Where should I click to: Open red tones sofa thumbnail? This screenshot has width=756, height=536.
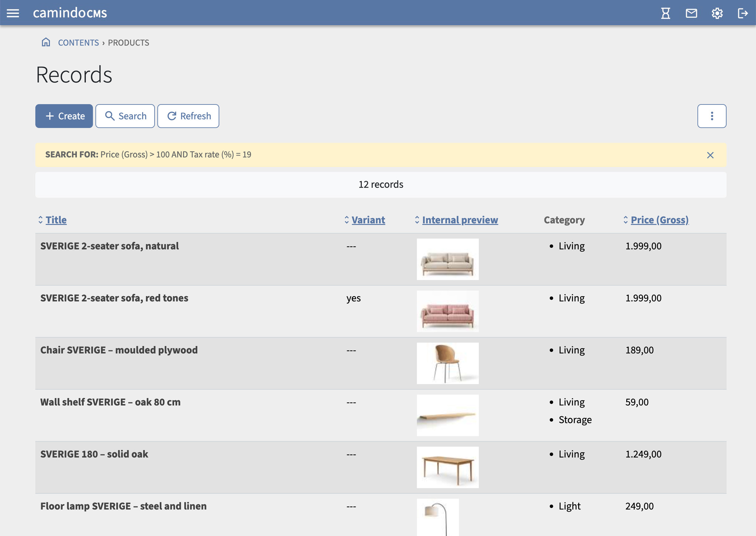(x=448, y=311)
